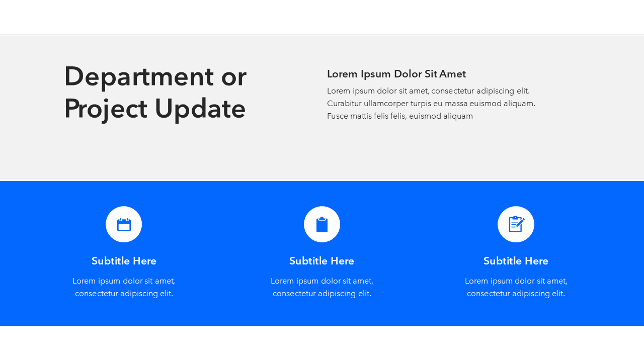
Task: Select the 'Curabitur ullamcorper turpis' paragraph line
Action: click(431, 104)
